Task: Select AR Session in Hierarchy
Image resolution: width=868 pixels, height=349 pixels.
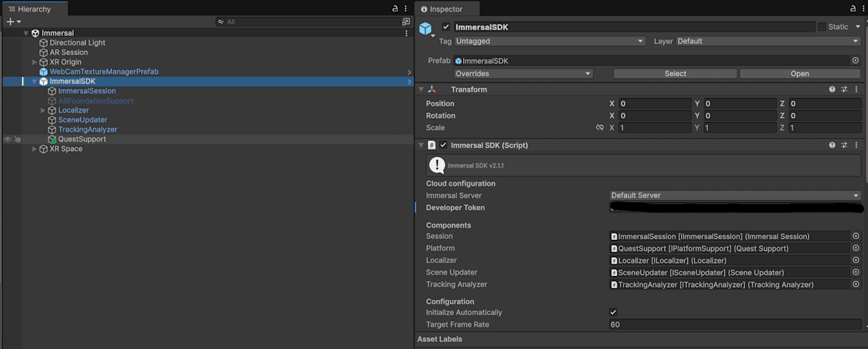Action: [x=69, y=52]
